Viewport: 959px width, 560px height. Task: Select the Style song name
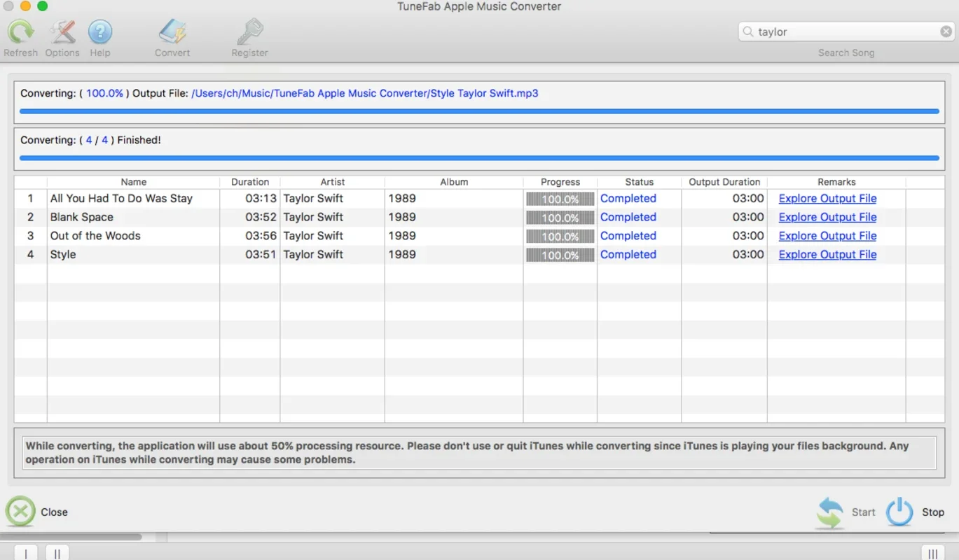click(63, 255)
